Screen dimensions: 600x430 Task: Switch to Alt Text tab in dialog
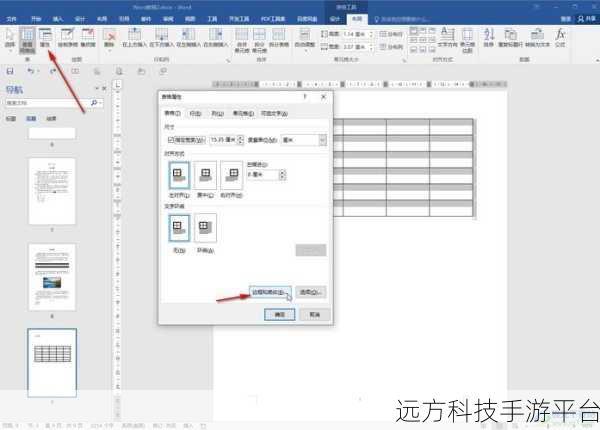click(x=274, y=113)
